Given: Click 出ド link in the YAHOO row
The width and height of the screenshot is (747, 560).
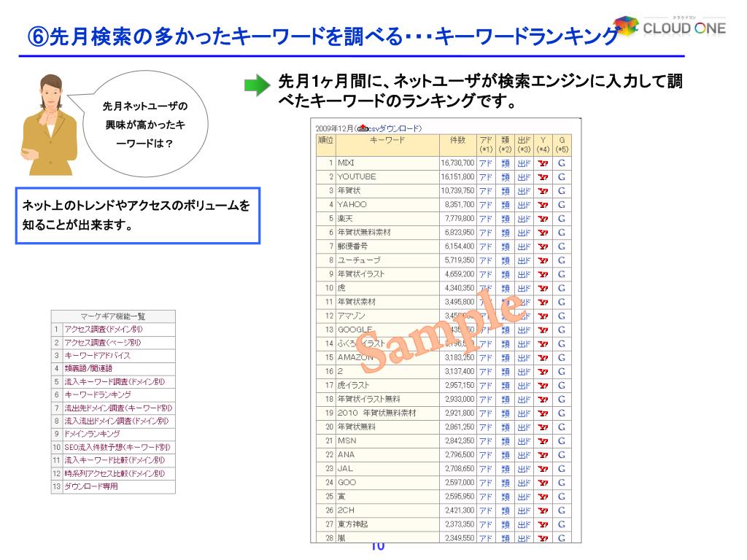Looking at the screenshot, I should click(x=524, y=205).
